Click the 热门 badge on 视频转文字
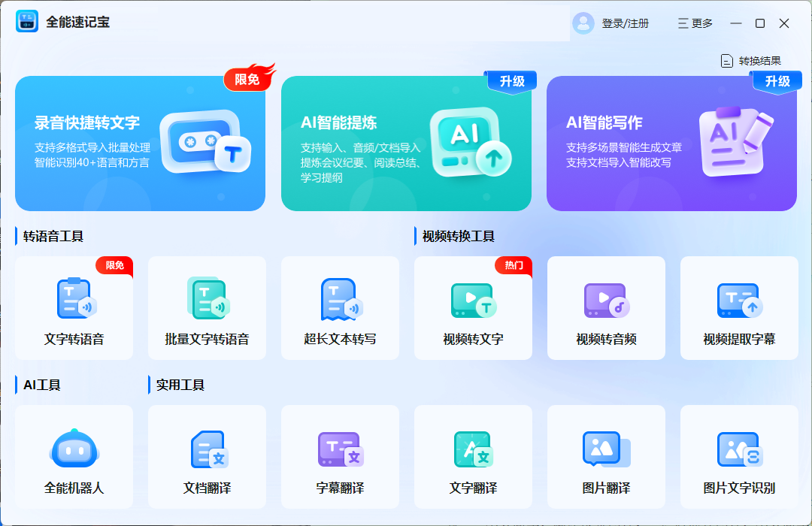This screenshot has width=812, height=526. (x=514, y=266)
